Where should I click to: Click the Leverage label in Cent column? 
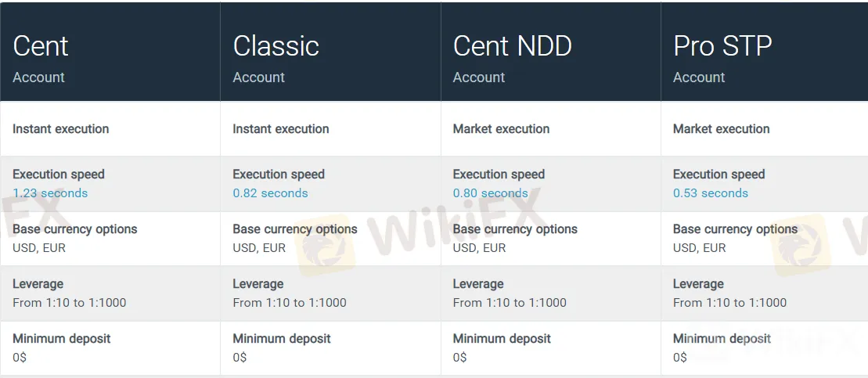(x=38, y=284)
